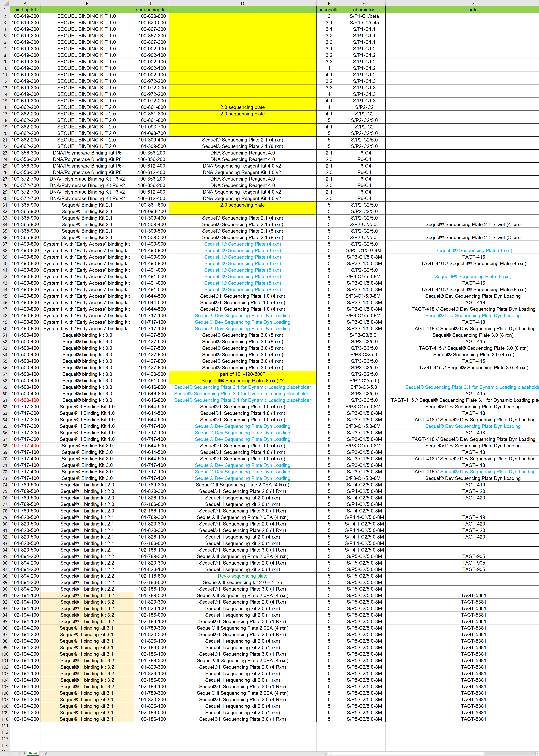Select column D header
539x756 pixels.
point(242,3)
